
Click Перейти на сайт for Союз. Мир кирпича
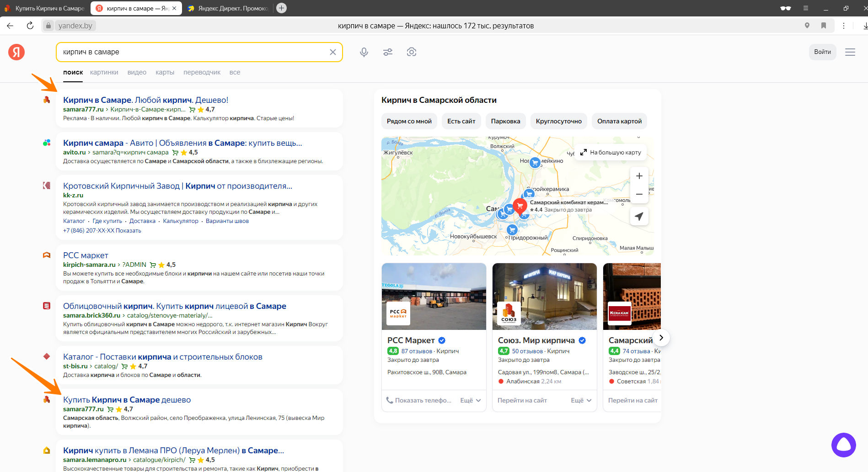[x=522, y=400]
